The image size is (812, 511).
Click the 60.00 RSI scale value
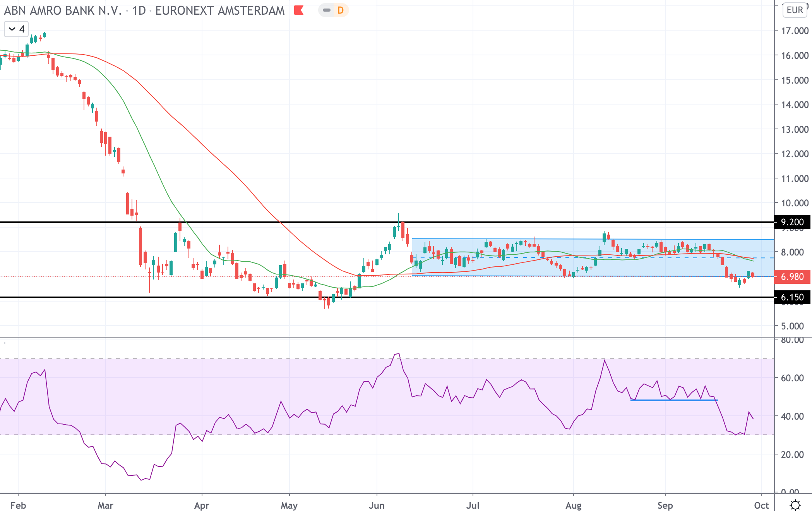792,378
